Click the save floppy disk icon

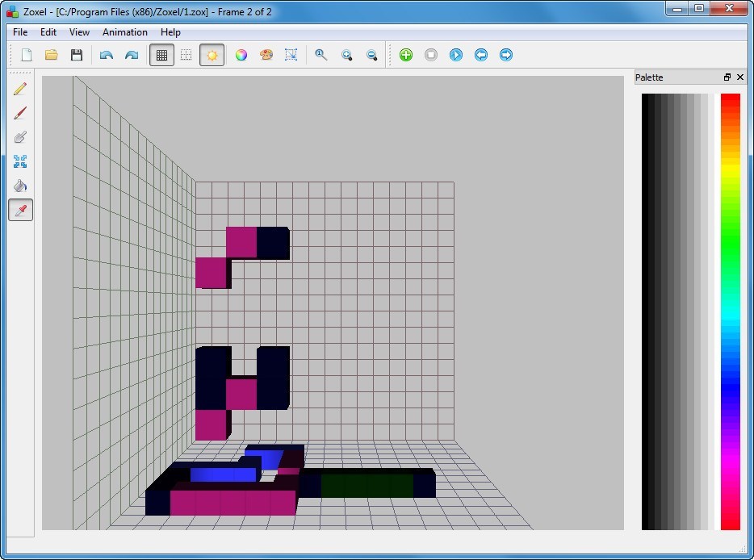[77, 55]
